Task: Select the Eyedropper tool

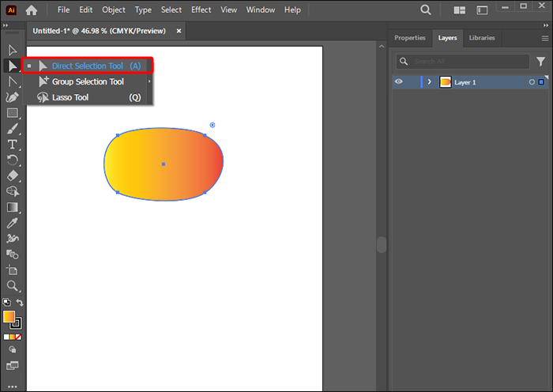Action: click(x=13, y=223)
